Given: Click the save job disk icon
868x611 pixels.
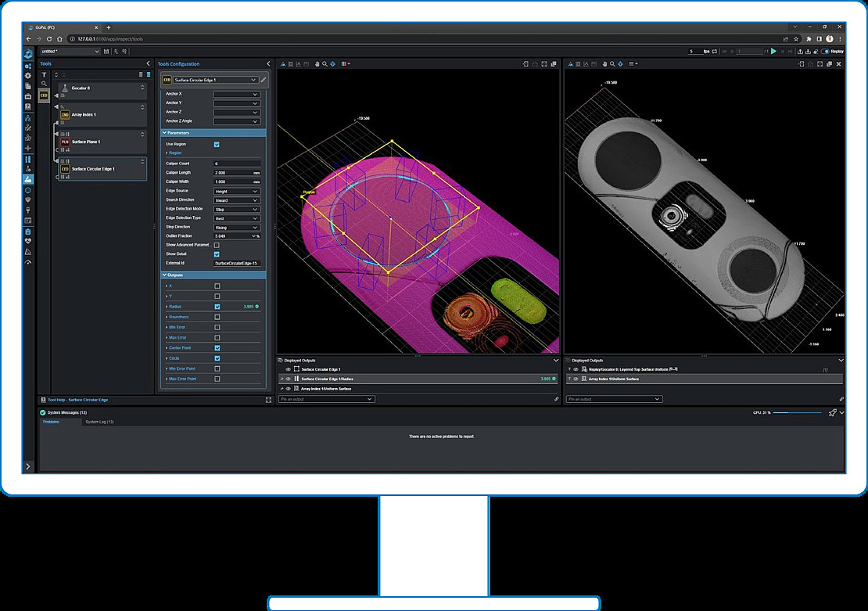Looking at the screenshot, I should tap(106, 52).
